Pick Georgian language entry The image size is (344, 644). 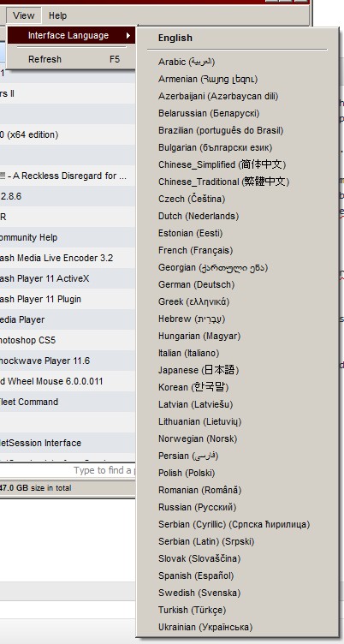(237, 267)
